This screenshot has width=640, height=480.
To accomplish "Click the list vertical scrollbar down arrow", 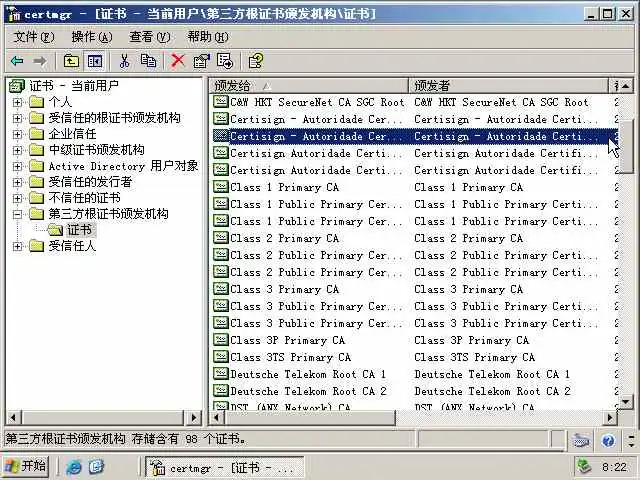I will point(626,402).
